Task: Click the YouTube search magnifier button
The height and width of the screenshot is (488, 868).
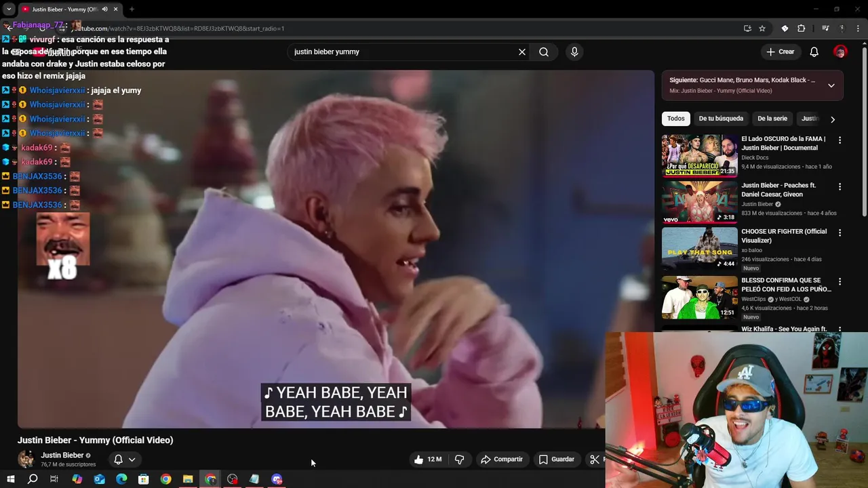Action: pyautogui.click(x=544, y=52)
